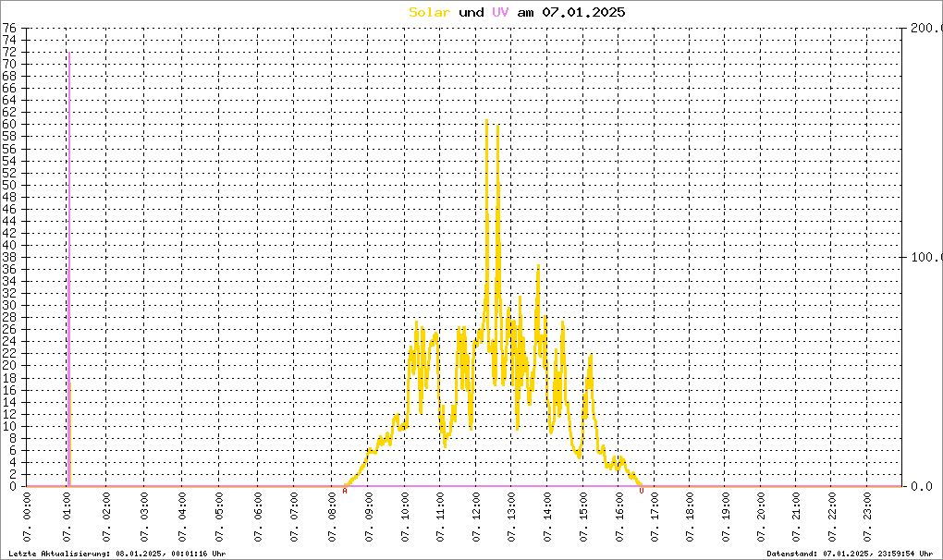Viewport: 943px width, 560px height.
Task: Click the "200.0" UV axis label
Action: [925, 29]
